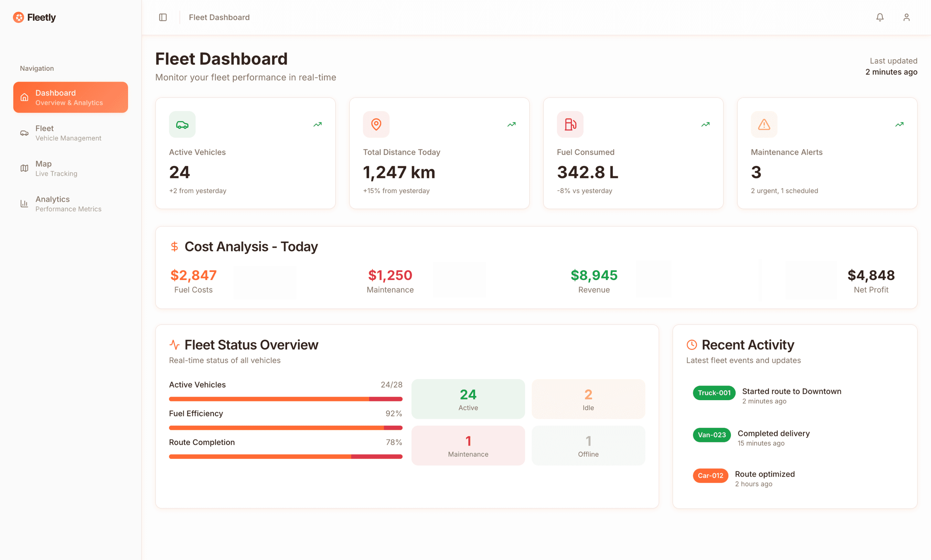Click the fuel pump icon
The height and width of the screenshot is (560, 931).
[x=570, y=125]
